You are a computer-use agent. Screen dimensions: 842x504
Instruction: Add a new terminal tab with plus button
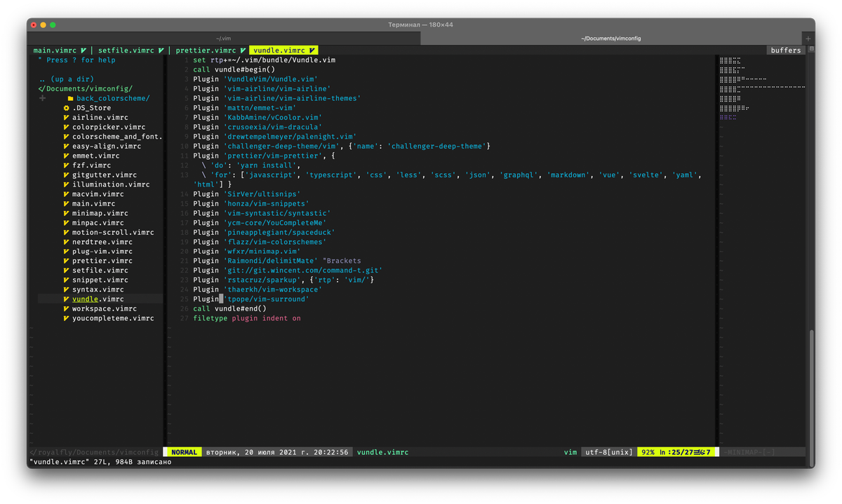tap(808, 39)
